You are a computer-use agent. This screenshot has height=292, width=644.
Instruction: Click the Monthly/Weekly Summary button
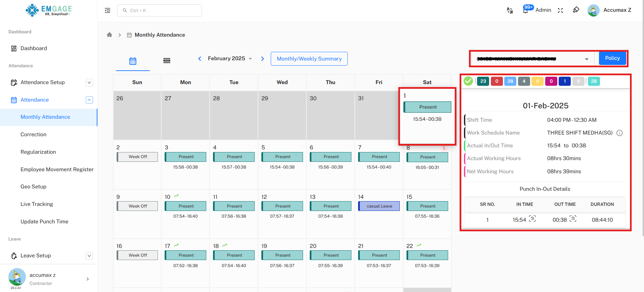309,59
